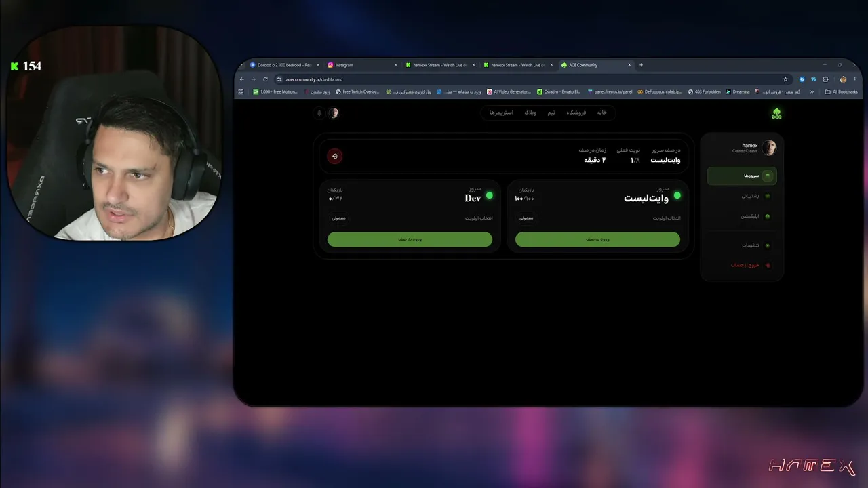
Task: Click خروج از حساب to log out
Action: click(742, 265)
